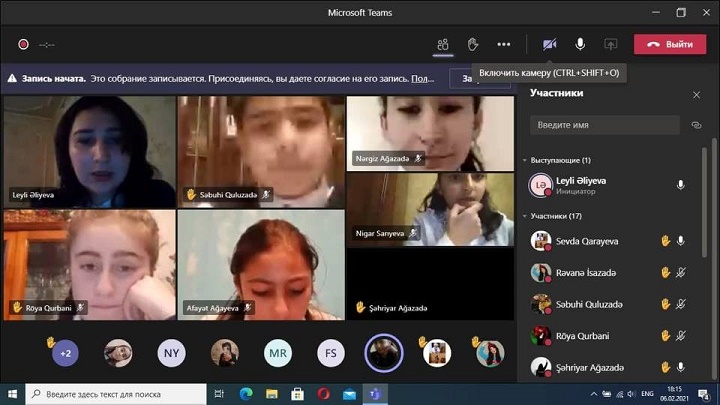Copy the meeting invite link icon

[x=697, y=125]
